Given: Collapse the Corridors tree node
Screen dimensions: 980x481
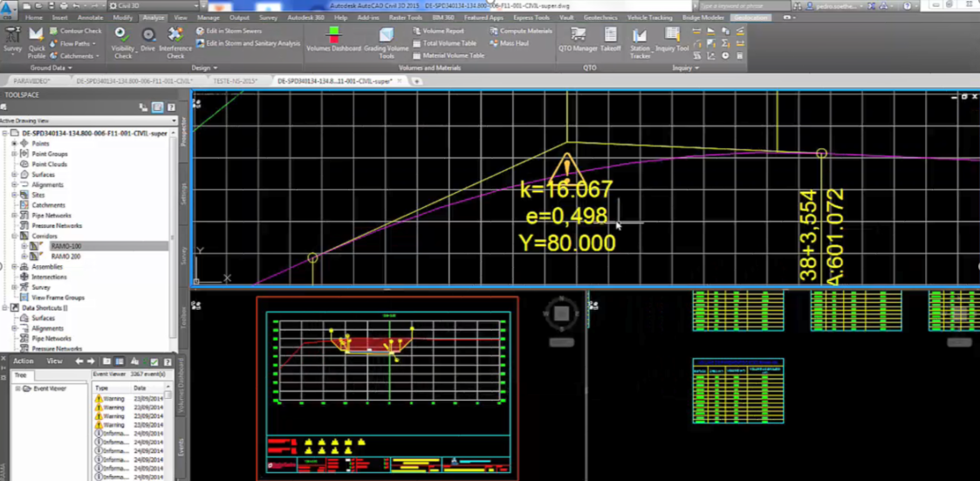Looking at the screenshot, I should point(14,237).
